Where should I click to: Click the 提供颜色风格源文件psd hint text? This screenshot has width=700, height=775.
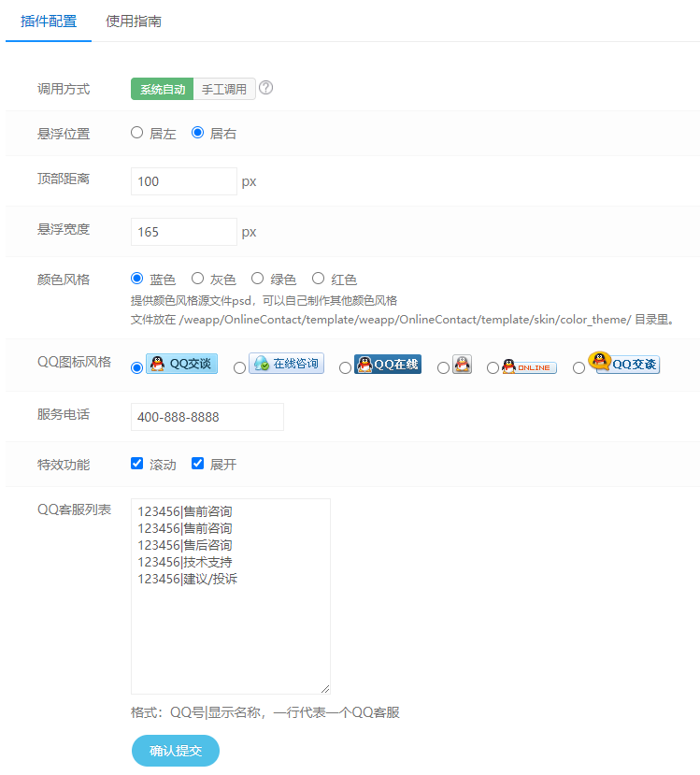(x=264, y=300)
